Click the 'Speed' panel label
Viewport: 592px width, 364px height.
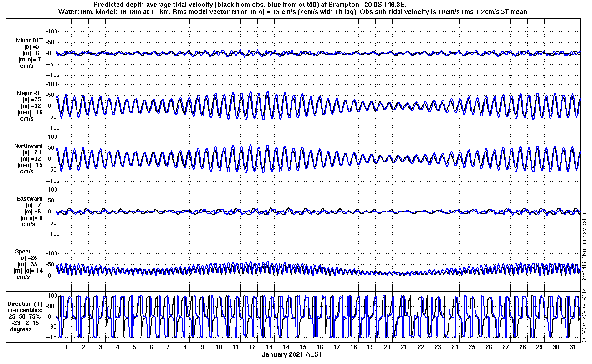coord(24,252)
